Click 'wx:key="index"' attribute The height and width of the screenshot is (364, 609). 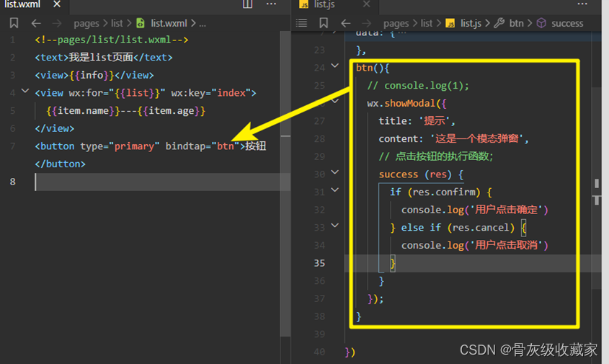pos(210,93)
